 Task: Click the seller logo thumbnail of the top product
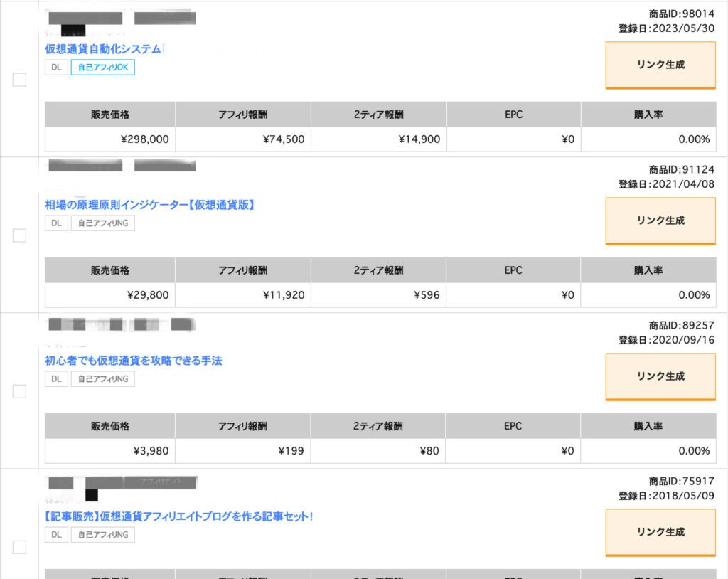pyautogui.click(x=85, y=16)
